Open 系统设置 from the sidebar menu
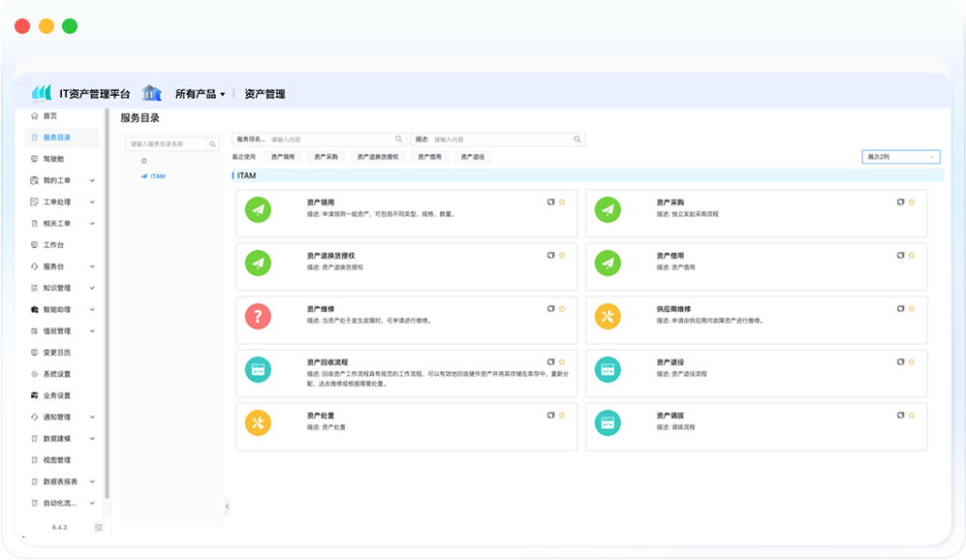 pyautogui.click(x=56, y=374)
